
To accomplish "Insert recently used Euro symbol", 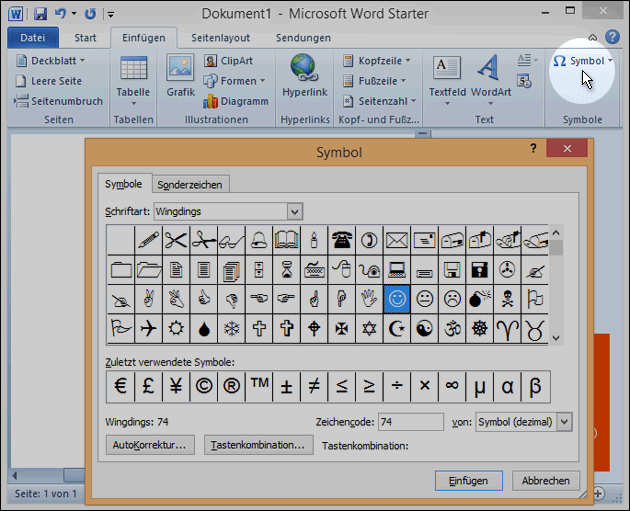I will (121, 386).
